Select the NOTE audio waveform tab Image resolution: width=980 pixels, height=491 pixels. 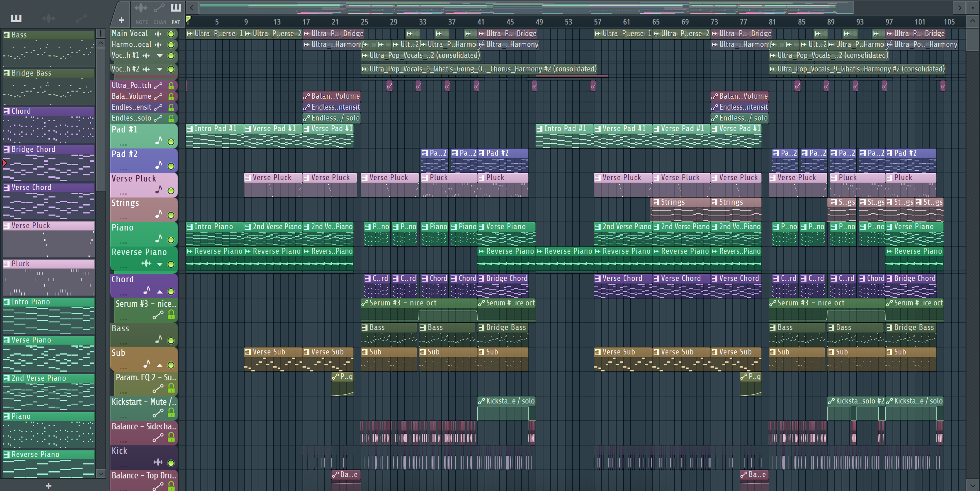(141, 9)
